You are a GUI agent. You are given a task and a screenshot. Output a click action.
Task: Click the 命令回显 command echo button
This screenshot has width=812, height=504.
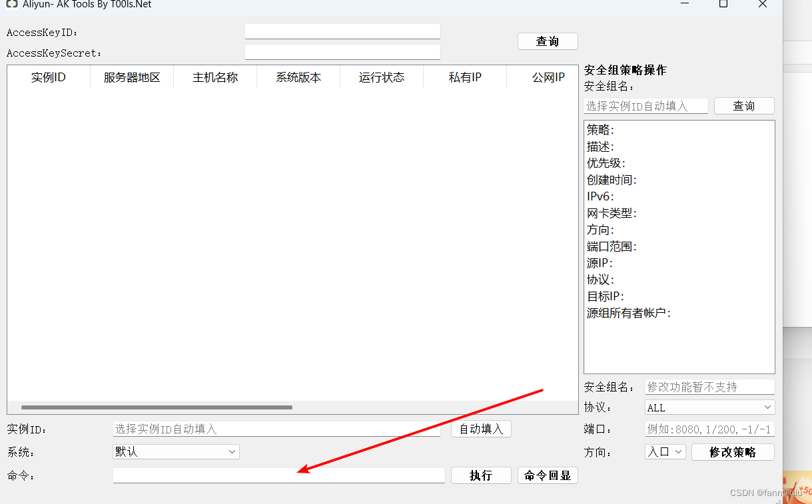point(548,475)
